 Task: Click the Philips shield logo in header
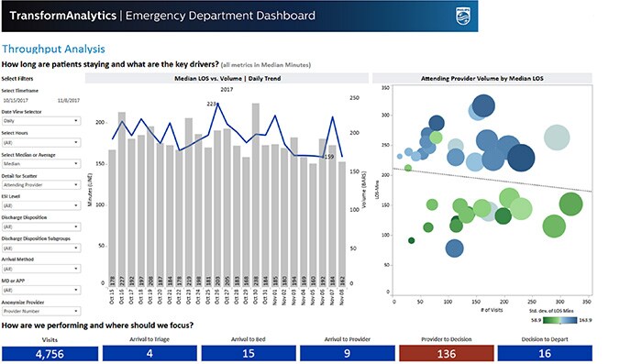pyautogui.click(x=463, y=16)
